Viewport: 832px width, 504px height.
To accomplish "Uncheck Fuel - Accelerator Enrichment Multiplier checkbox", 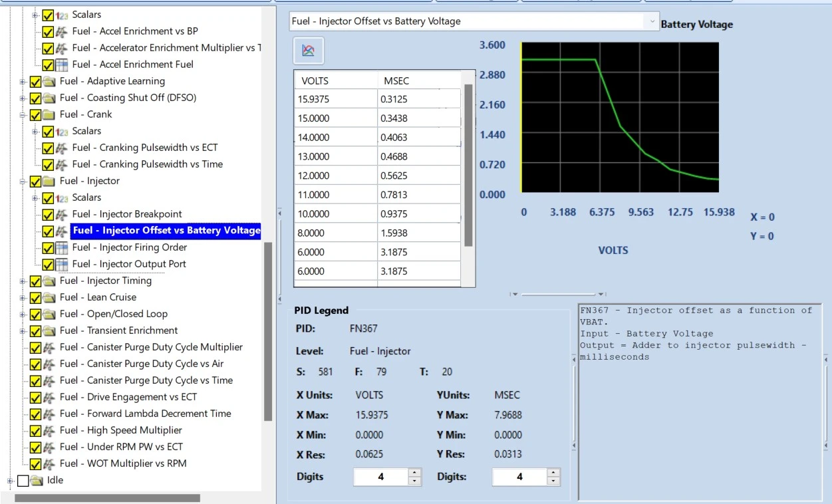I will [49, 48].
